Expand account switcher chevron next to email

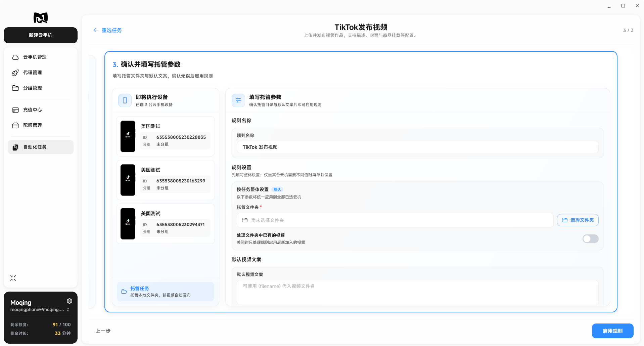[x=68, y=310]
